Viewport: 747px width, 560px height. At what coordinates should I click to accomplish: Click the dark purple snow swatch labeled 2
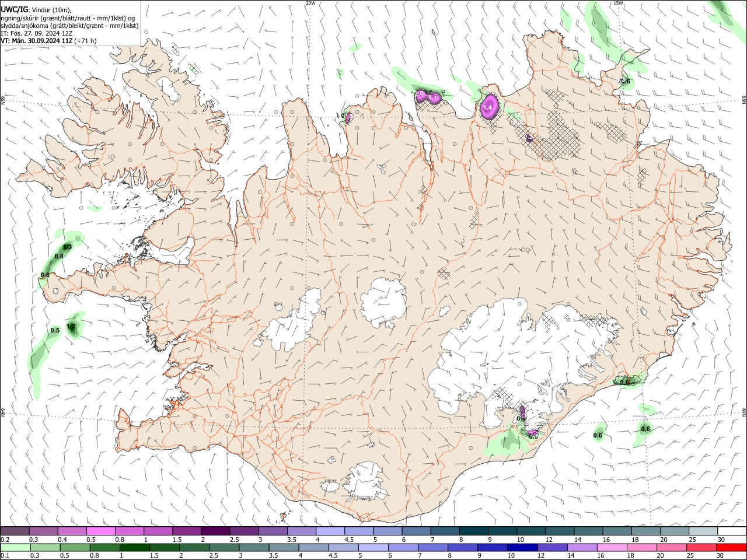215,531
